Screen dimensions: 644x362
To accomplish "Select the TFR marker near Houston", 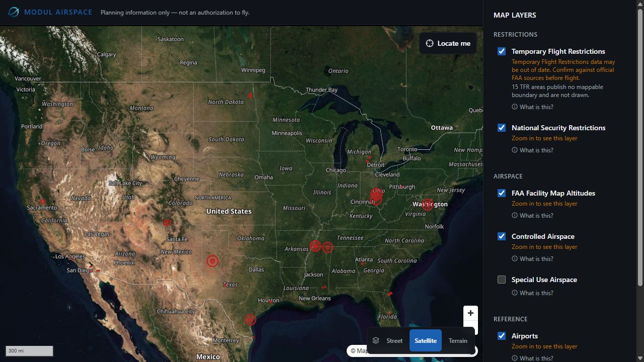I will (271, 301).
